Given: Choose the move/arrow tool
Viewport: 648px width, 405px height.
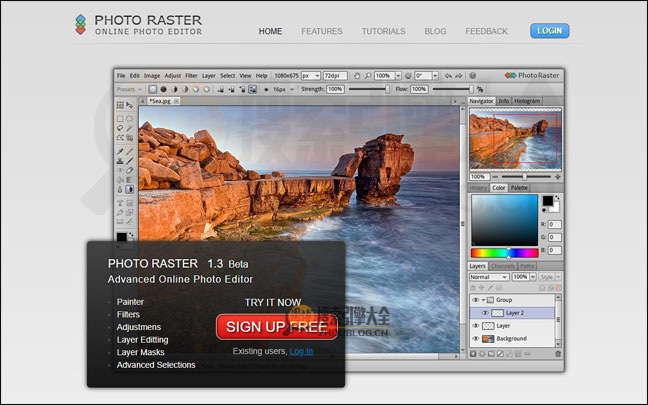Looking at the screenshot, I should point(130,105).
